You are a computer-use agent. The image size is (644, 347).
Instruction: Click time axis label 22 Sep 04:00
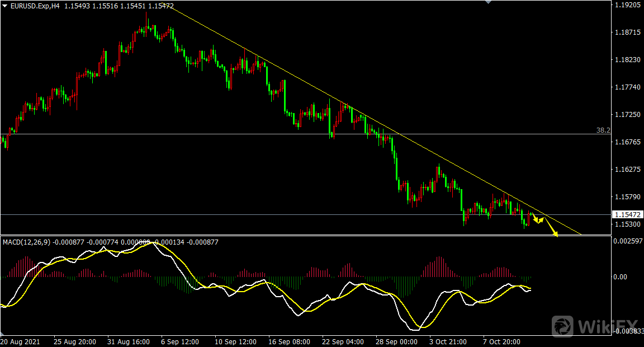click(x=343, y=341)
